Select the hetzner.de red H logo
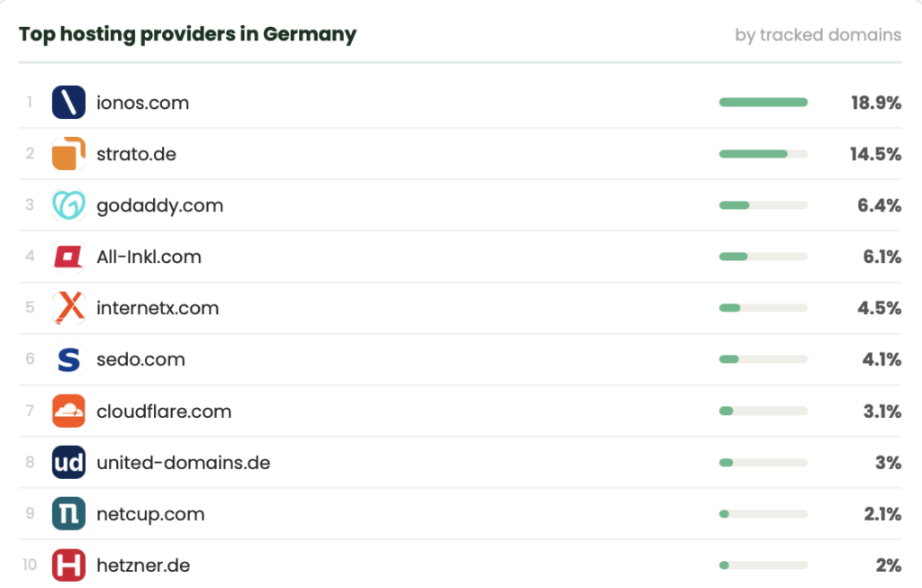Screen dimensions: 922x588 (x=68, y=565)
